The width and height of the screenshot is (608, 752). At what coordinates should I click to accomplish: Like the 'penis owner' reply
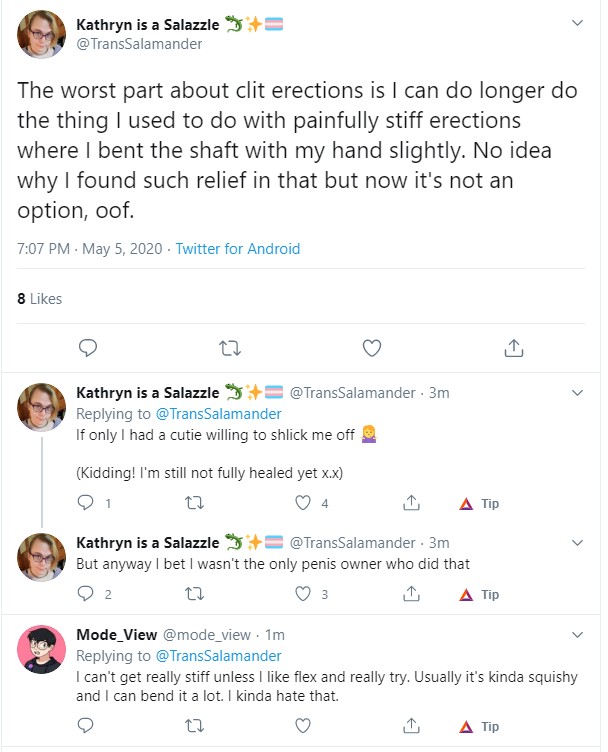pos(303,594)
